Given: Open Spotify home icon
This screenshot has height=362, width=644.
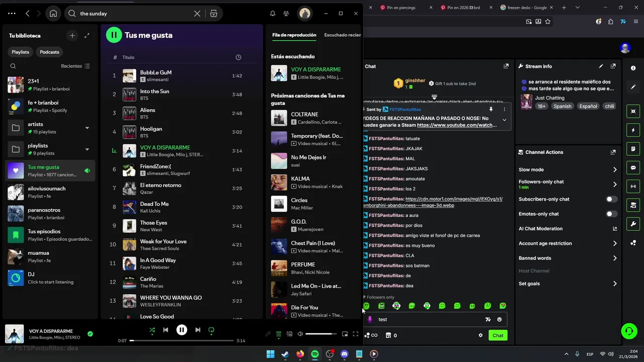Looking at the screenshot, I should click(x=53, y=14).
